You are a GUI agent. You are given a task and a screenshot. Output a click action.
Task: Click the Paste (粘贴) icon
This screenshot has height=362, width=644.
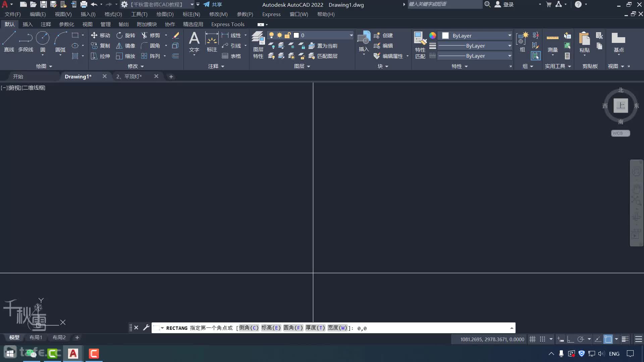584,42
